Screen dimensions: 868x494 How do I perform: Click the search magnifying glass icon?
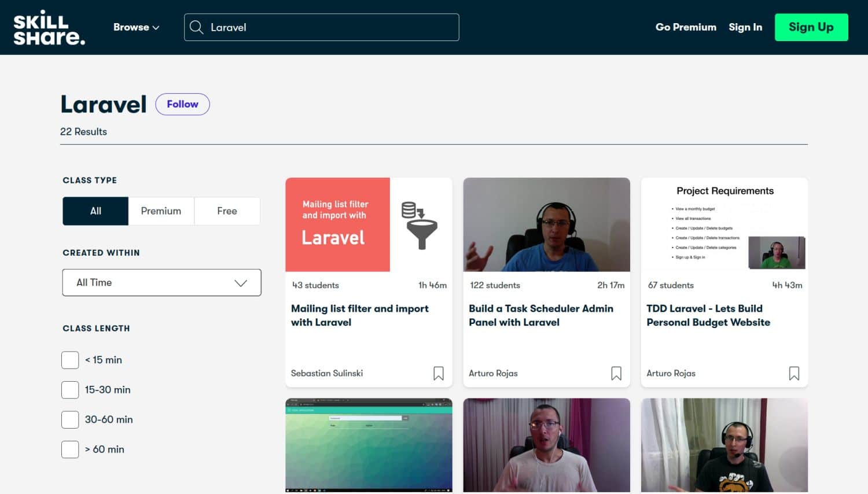coord(196,27)
